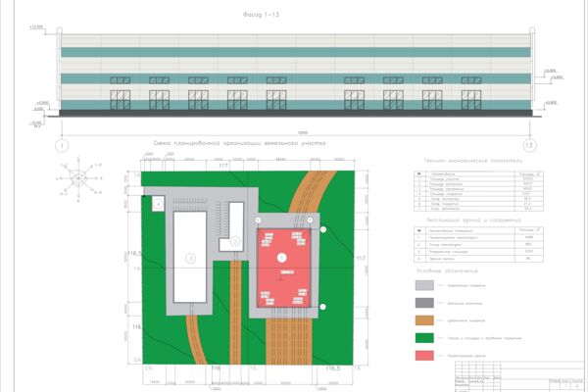Click the facade overall length dimension text
Screen dimensions: 588x392
[303, 133]
